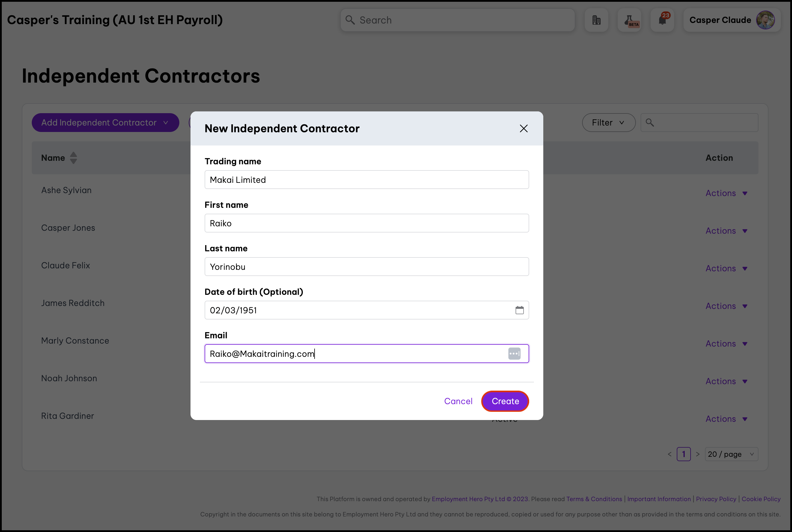
Task: Click the Cancel link in the dialog
Action: [458, 401]
